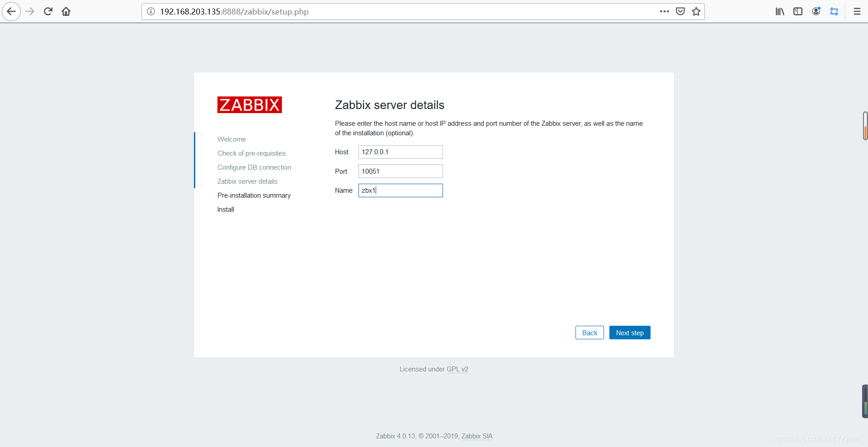The image size is (868, 447).
Task: Open the hamburger application menu
Action: point(857,11)
